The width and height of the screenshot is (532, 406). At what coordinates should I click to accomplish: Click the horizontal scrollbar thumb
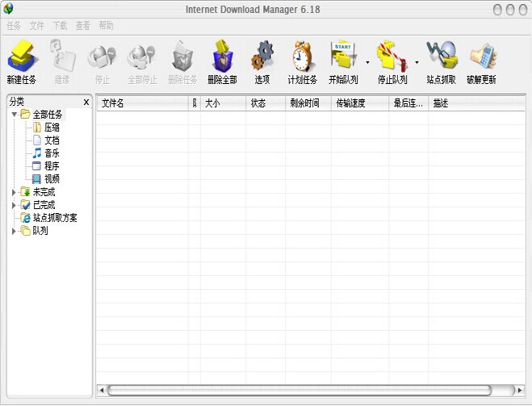(300, 390)
